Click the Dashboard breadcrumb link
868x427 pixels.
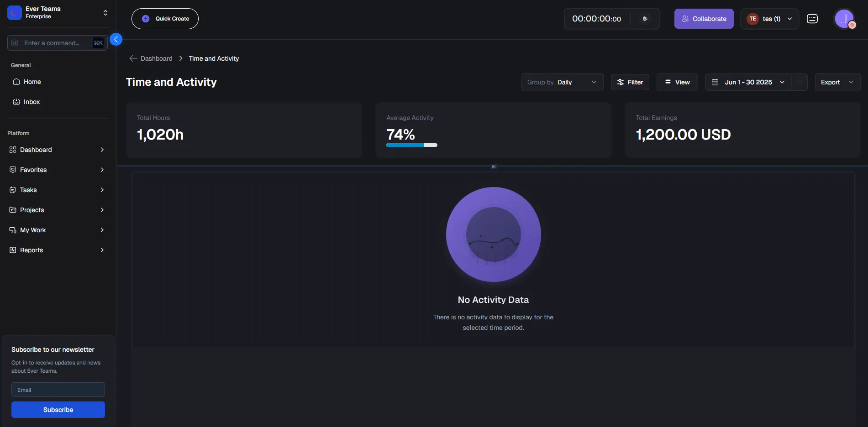coord(157,58)
